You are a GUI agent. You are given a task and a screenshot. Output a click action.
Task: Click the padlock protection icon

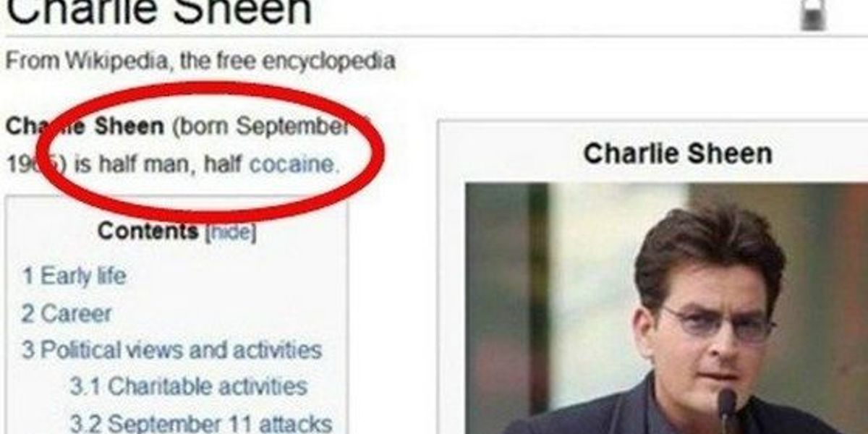tap(813, 14)
